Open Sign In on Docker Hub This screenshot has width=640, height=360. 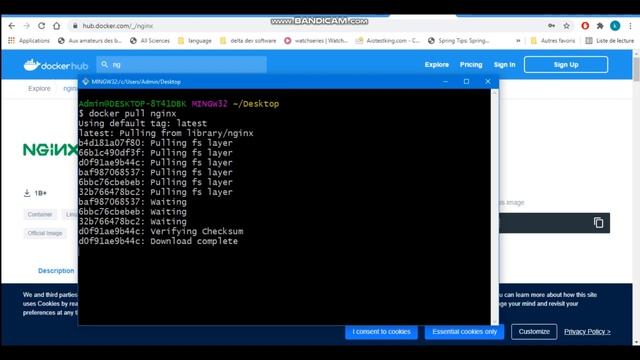coord(504,64)
